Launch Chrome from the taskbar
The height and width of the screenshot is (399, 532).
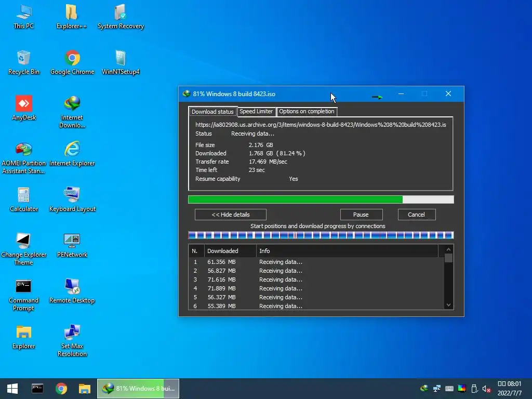[61, 389]
